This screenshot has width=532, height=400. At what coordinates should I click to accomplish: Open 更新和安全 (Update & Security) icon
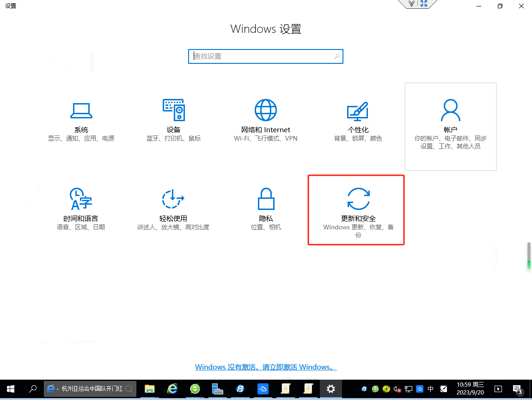pyautogui.click(x=358, y=199)
